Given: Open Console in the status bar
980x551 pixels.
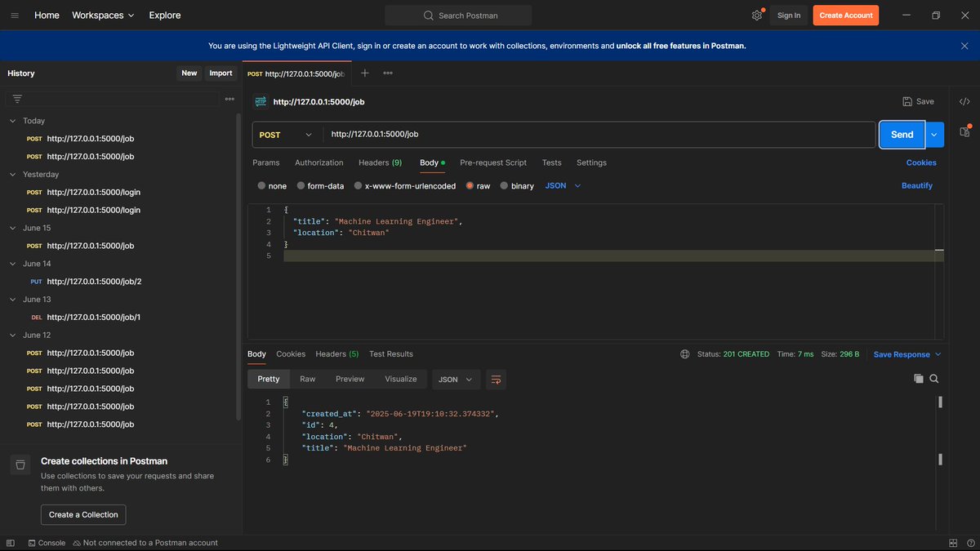Looking at the screenshot, I should tap(47, 543).
